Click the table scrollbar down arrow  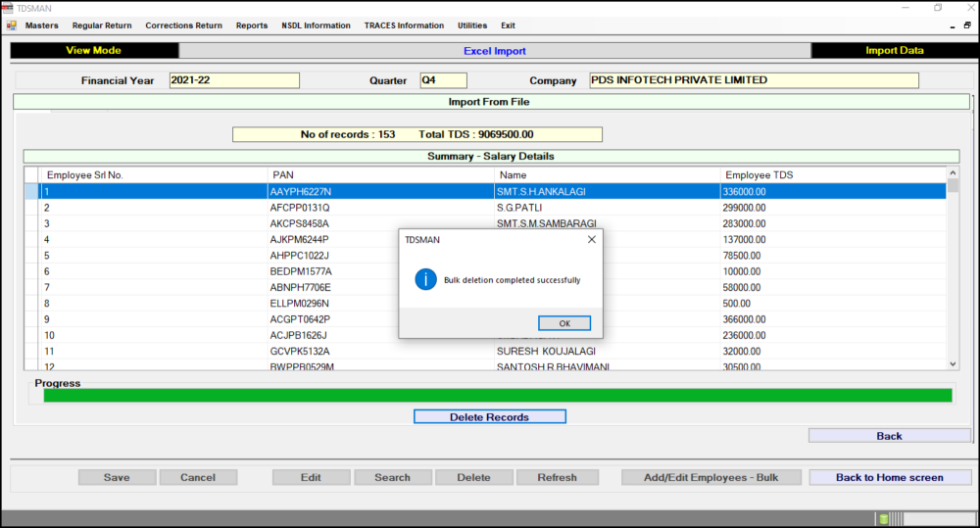(x=953, y=363)
